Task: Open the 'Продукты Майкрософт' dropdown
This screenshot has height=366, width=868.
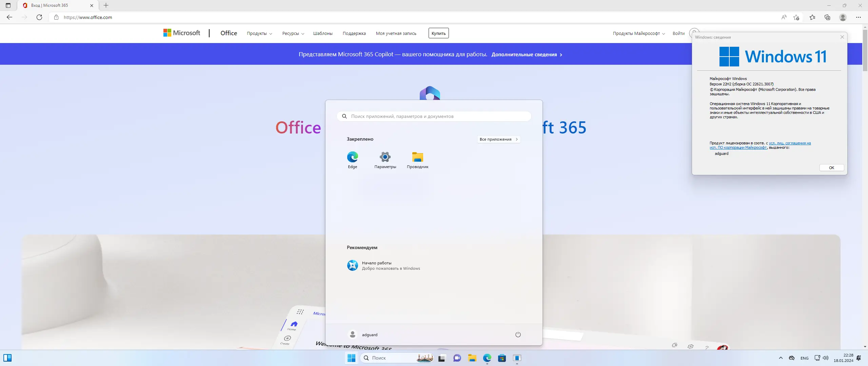Action: 638,33
